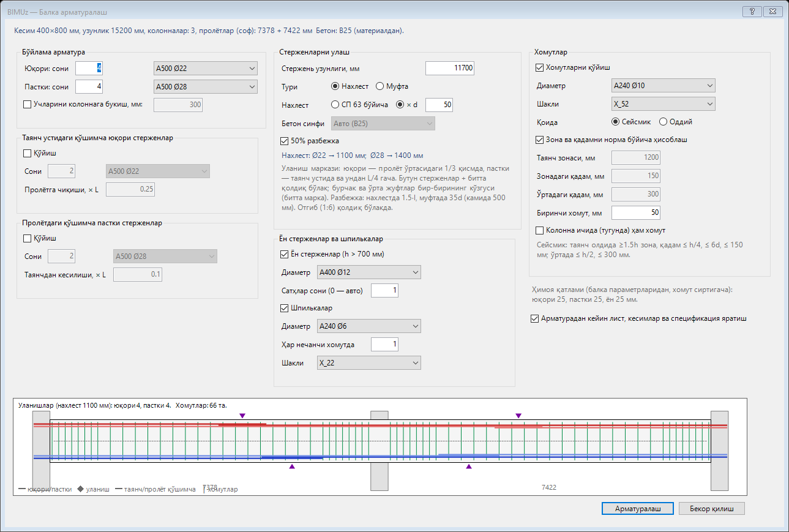789x532 pixels.
Task: Toggle sheet creation checkbox after reinforcement
Action: click(536, 318)
